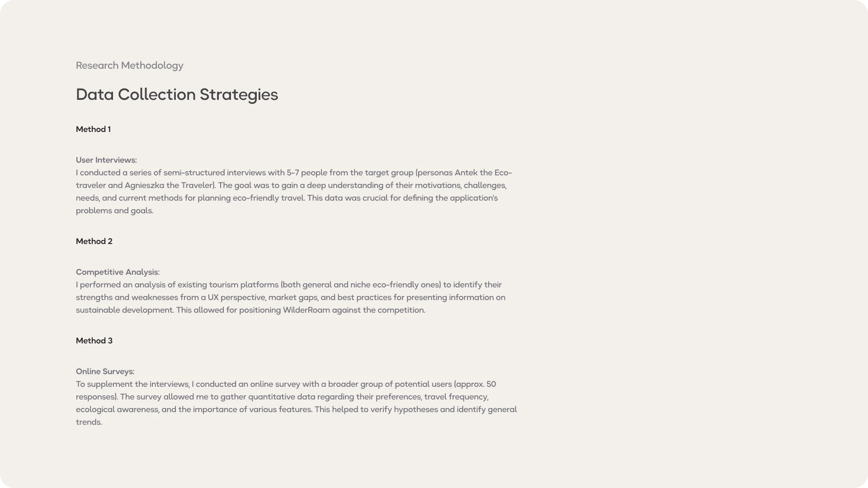
Task: Click the word "semi-structured" in the interviews paragraph
Action: 194,173
